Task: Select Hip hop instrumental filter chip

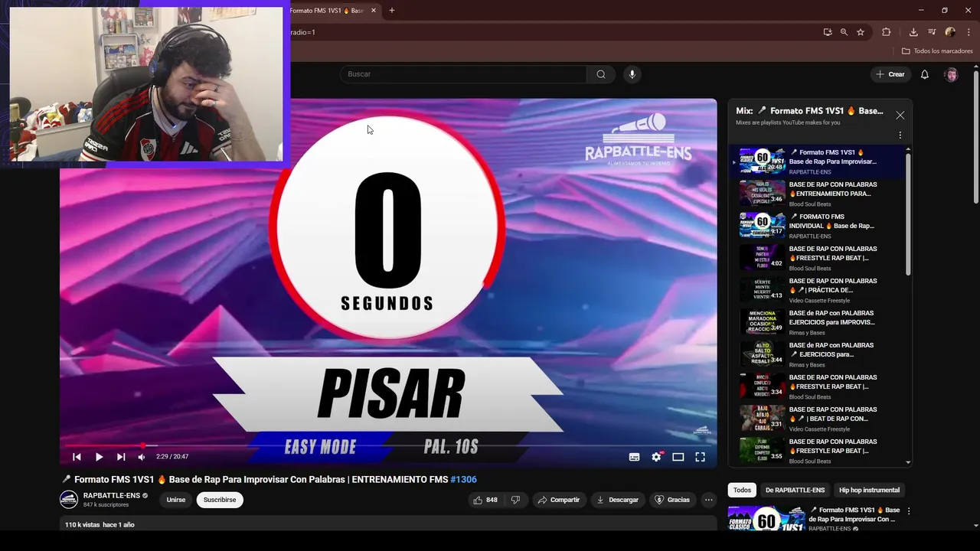Action: [869, 490]
